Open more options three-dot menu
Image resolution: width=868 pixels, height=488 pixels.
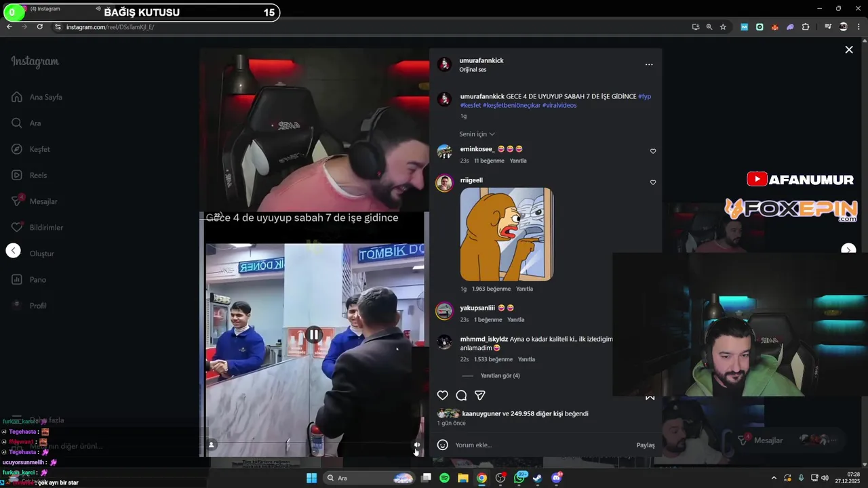point(649,64)
